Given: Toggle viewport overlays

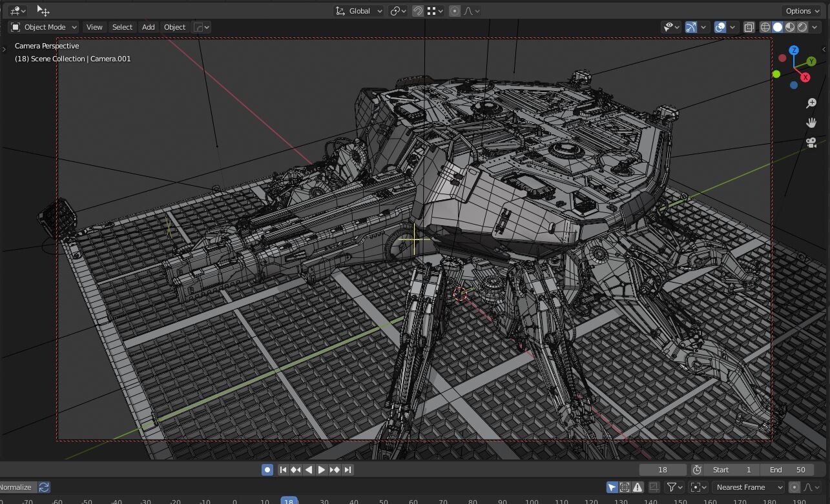Looking at the screenshot, I should pyautogui.click(x=720, y=27).
